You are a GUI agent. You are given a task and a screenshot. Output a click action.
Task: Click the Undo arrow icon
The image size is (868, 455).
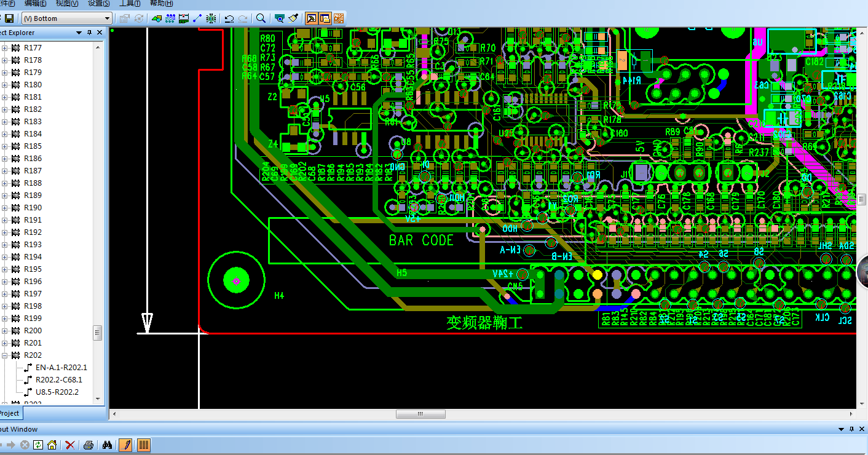tap(229, 18)
